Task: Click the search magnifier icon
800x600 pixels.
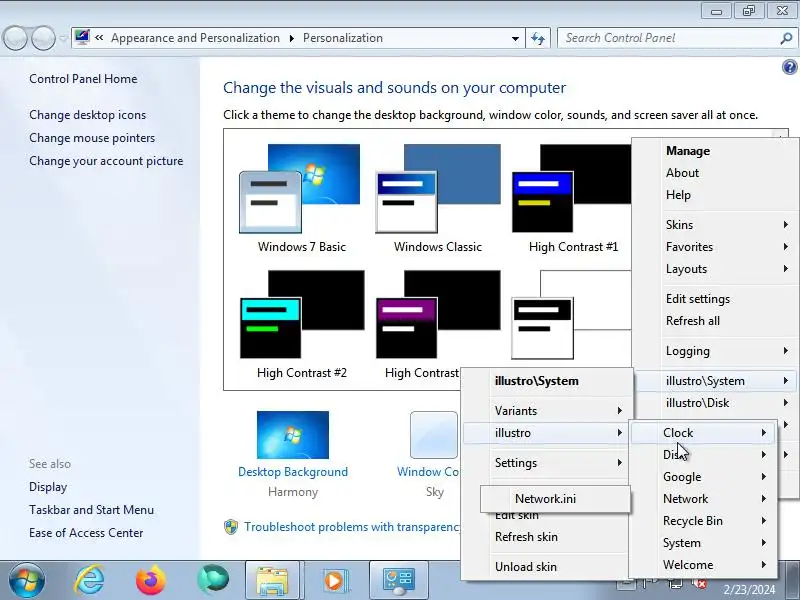Action: point(786,38)
